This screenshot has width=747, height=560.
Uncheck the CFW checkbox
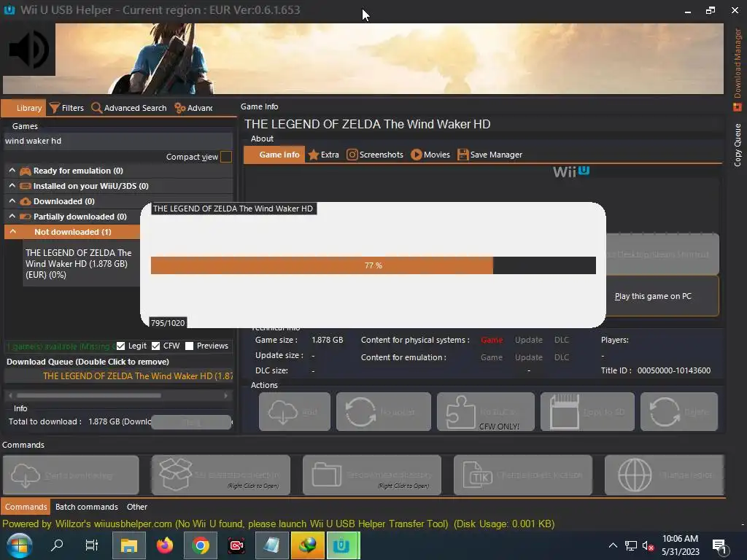point(156,346)
